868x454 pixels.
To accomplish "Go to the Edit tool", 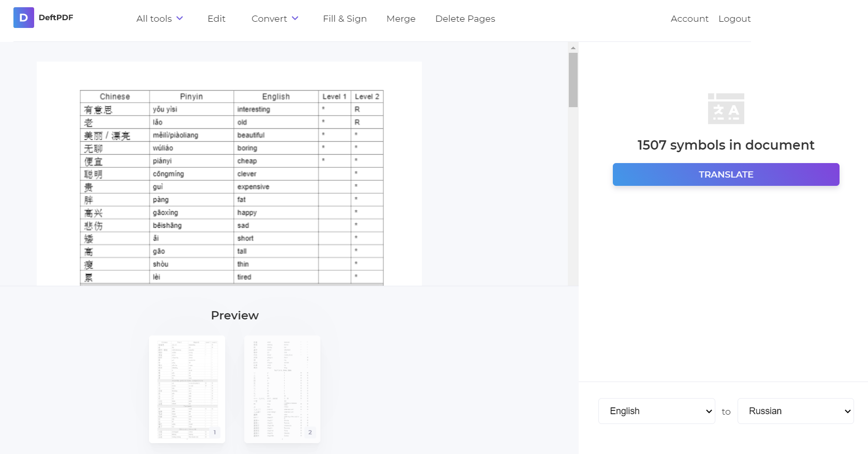I will pyautogui.click(x=216, y=19).
